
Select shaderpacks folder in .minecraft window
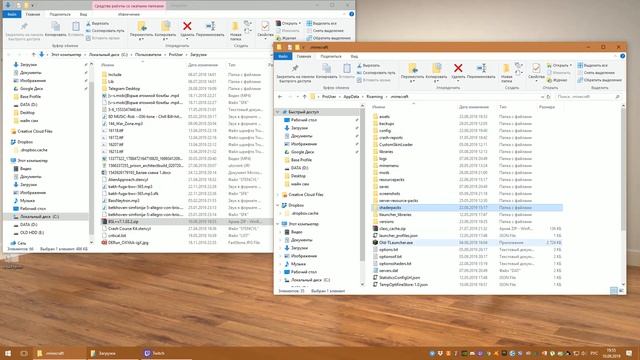(x=467, y=208)
